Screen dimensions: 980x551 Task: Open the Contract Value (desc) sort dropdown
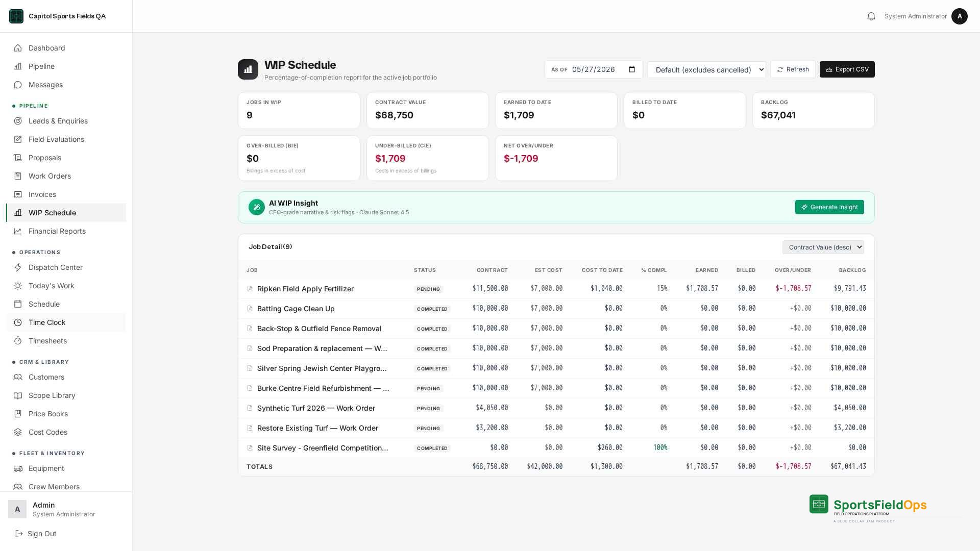823,247
